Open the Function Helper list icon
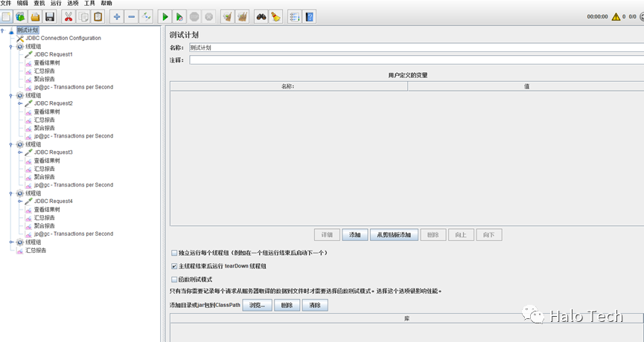Viewport: 644px width, 342px height. click(295, 17)
